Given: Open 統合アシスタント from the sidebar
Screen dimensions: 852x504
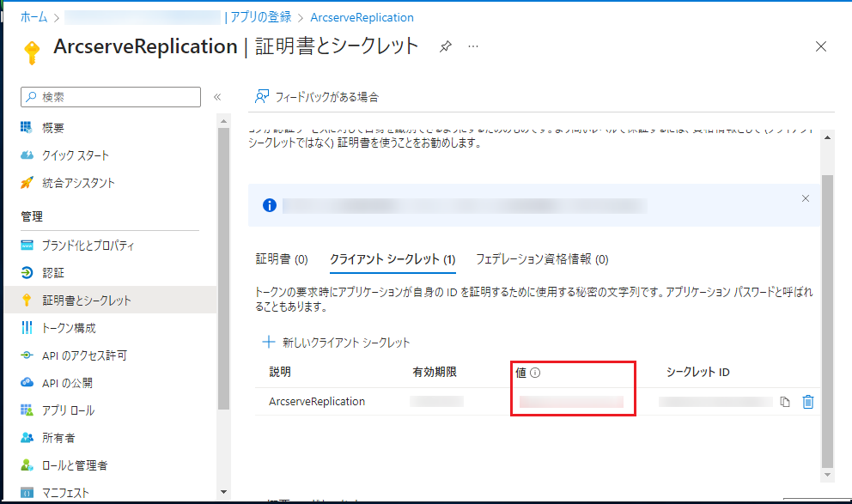Looking at the screenshot, I should 78,183.
